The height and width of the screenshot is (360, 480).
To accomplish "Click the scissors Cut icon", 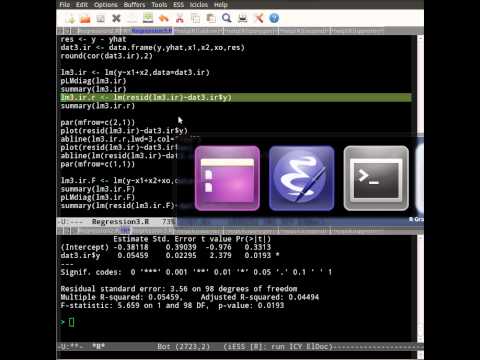I will pos(180,18).
